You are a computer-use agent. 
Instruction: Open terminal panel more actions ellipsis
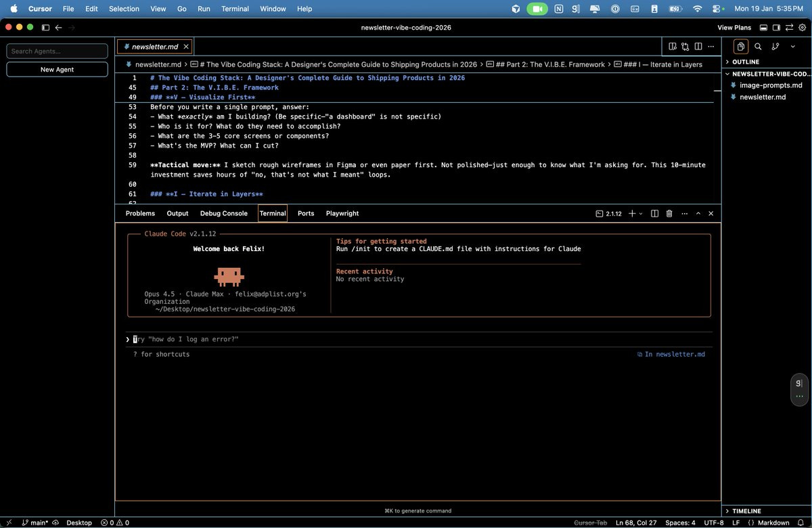(x=684, y=213)
